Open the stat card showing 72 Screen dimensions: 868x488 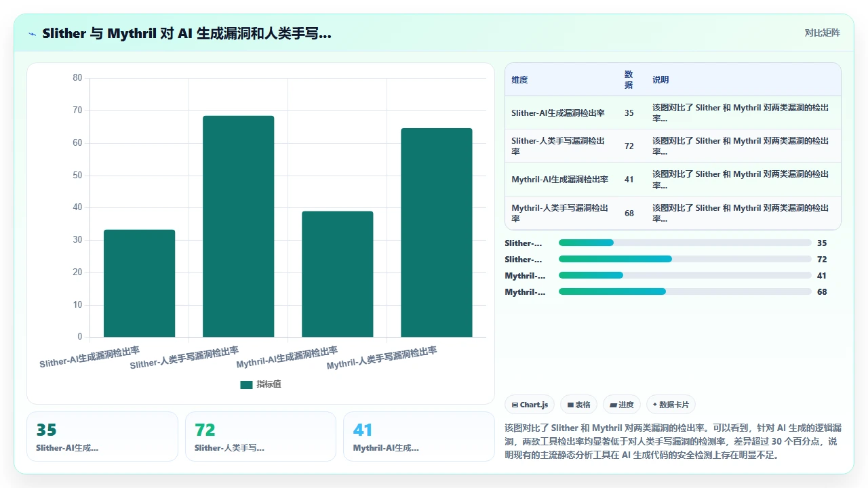(x=260, y=436)
